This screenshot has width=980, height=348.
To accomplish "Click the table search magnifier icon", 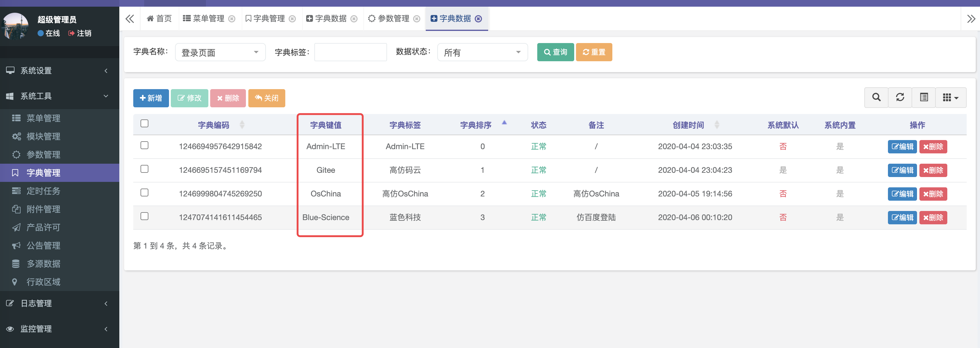I will click(x=876, y=98).
